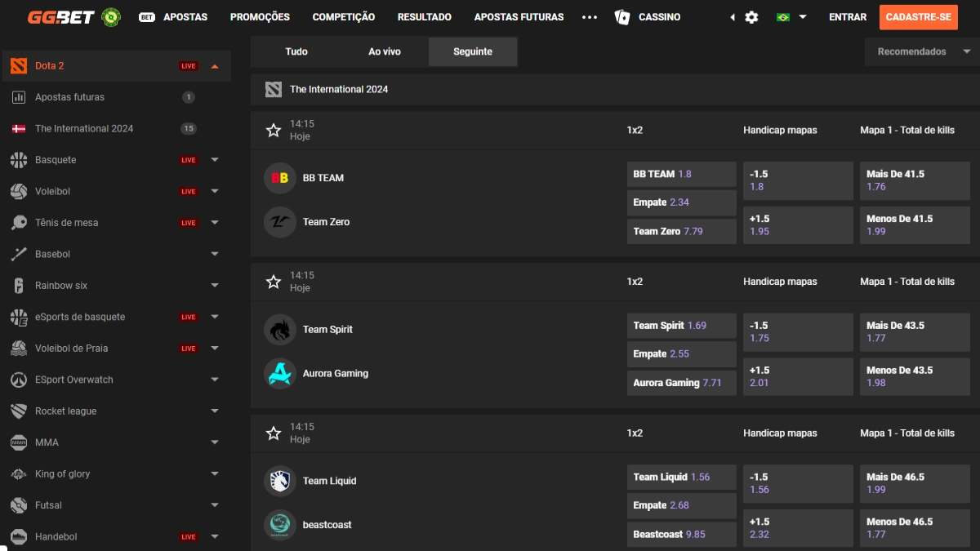Switch to the Ao vivo tab
The height and width of the screenshot is (551, 980).
coord(385,51)
